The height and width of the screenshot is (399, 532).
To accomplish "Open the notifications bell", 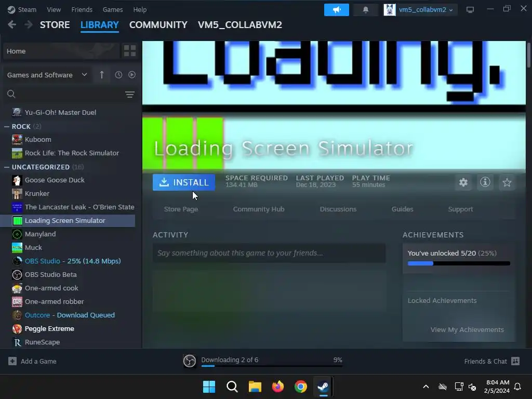I will [365, 10].
